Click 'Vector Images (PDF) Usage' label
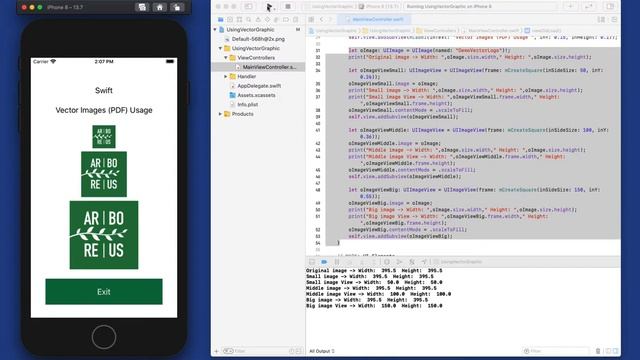This screenshot has height=360, width=640. click(104, 110)
